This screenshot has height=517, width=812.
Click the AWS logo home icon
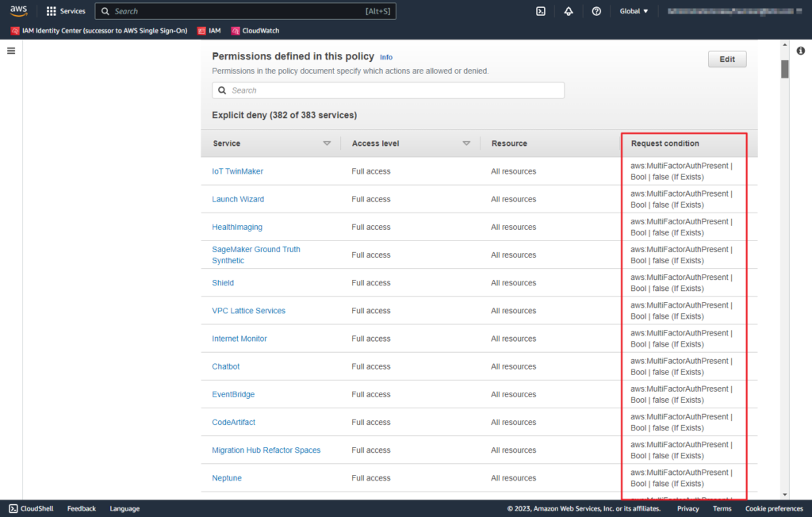(19, 11)
